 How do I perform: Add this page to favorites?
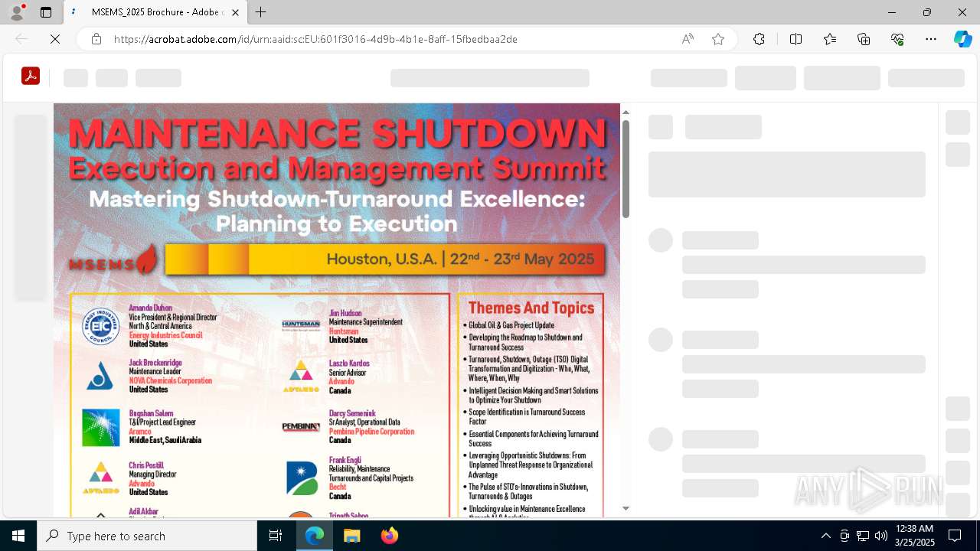718,39
